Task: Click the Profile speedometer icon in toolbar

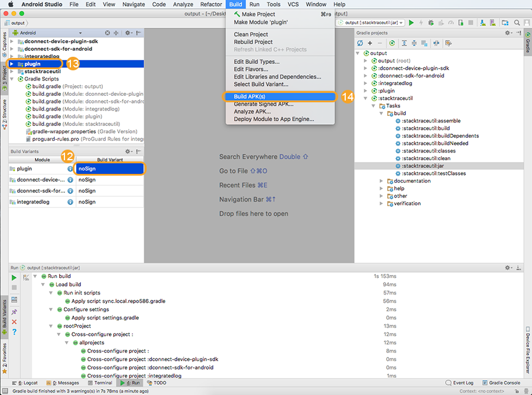Action: point(451,22)
